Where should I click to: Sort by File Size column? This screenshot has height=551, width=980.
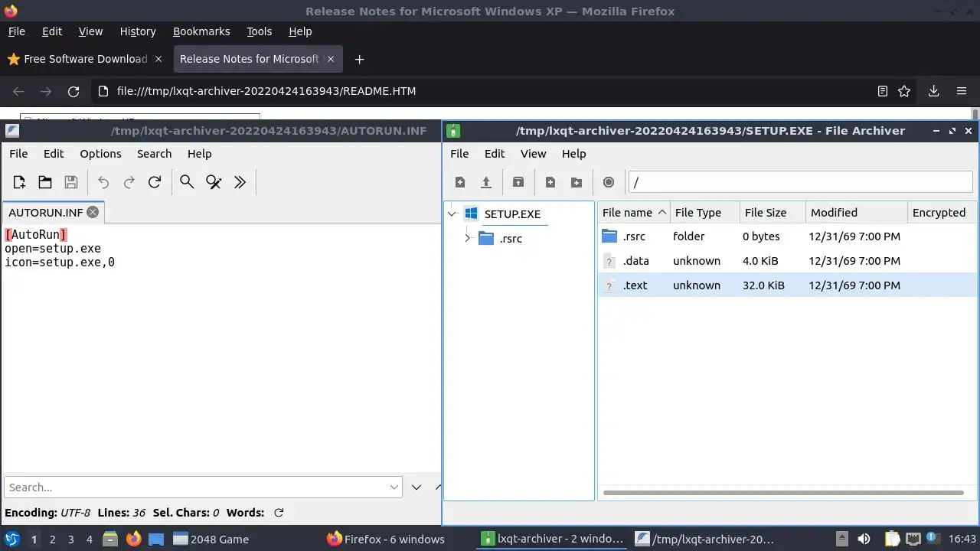(773, 213)
